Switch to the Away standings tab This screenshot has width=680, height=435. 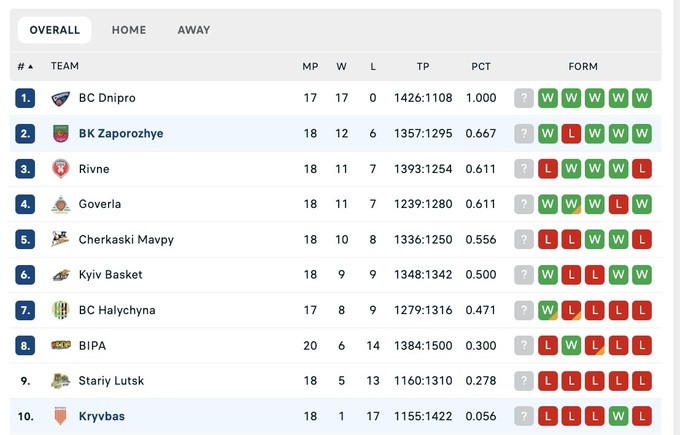click(x=194, y=30)
